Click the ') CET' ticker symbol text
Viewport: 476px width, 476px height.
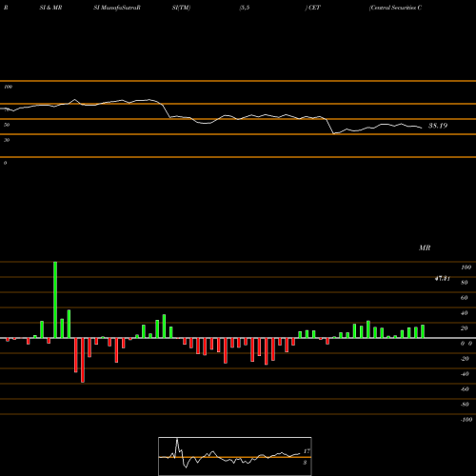(x=313, y=8)
